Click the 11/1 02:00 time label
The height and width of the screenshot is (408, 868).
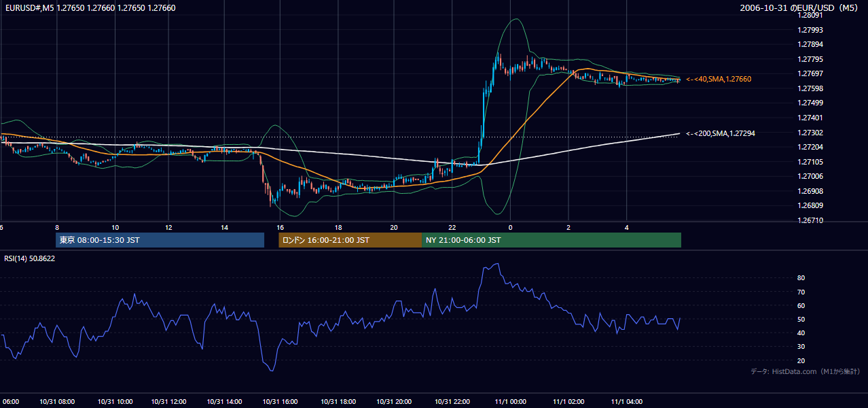pos(569,401)
